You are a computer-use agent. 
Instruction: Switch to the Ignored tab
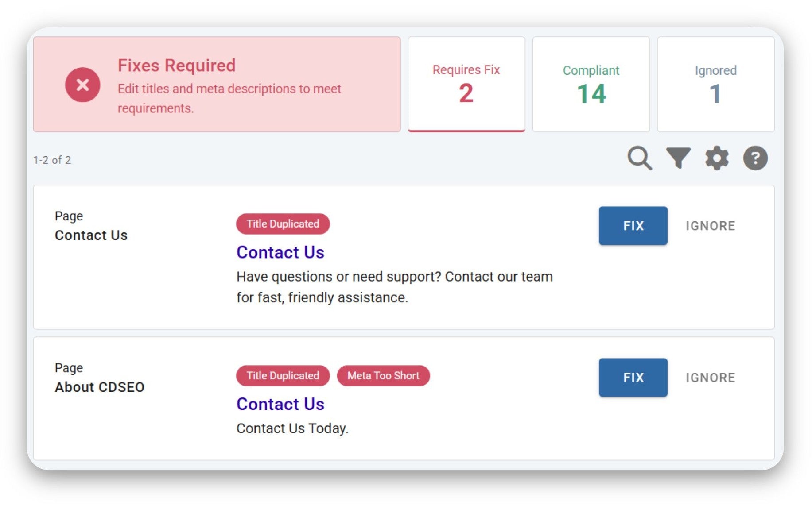[x=715, y=84]
